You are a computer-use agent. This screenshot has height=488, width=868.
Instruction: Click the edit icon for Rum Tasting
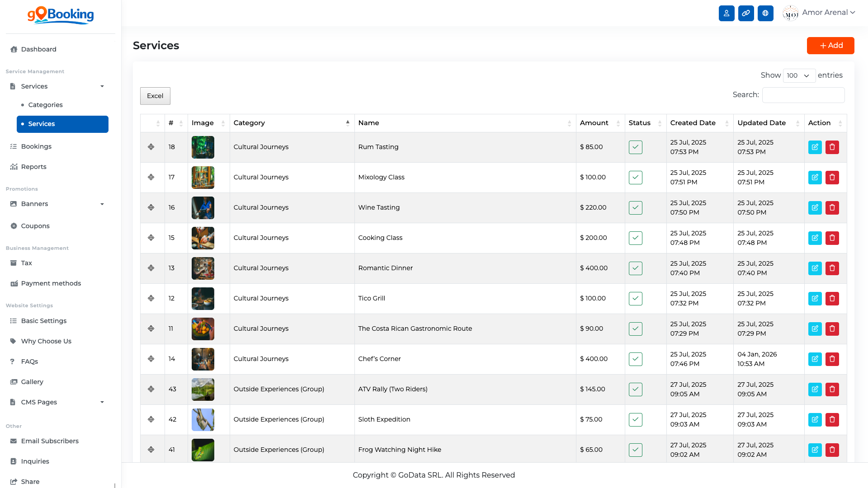pos(815,147)
